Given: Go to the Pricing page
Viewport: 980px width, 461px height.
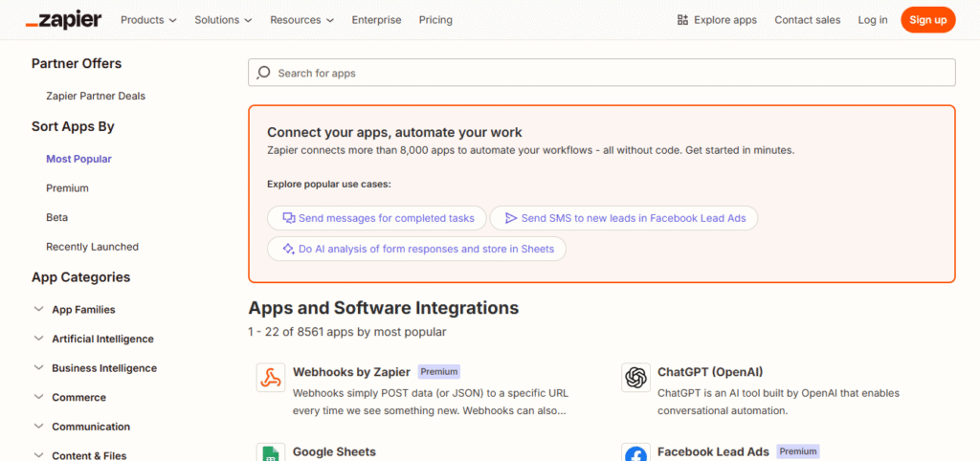Looking at the screenshot, I should [435, 20].
